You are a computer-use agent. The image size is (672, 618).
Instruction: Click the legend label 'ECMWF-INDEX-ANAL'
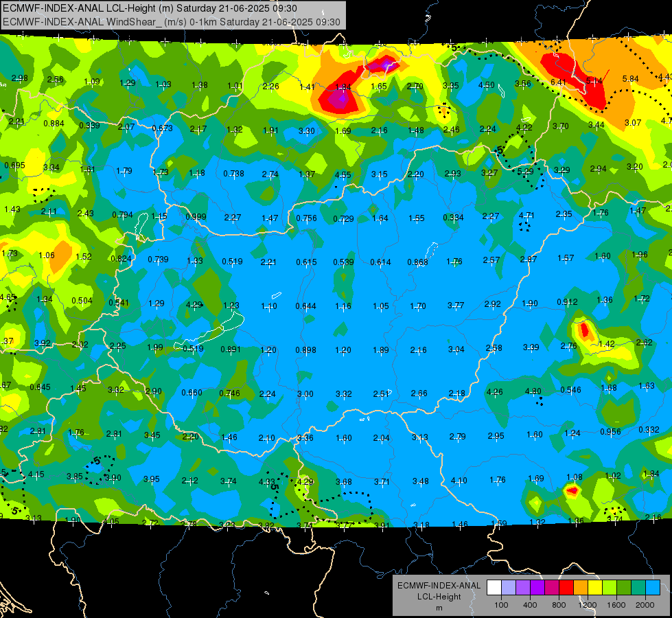point(439,586)
